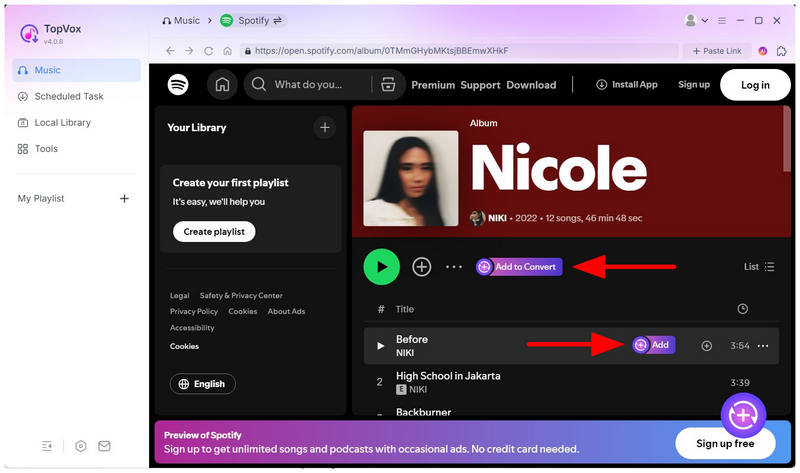Open Local Library in sidebar
The width and height of the screenshot is (800, 473).
point(54,122)
